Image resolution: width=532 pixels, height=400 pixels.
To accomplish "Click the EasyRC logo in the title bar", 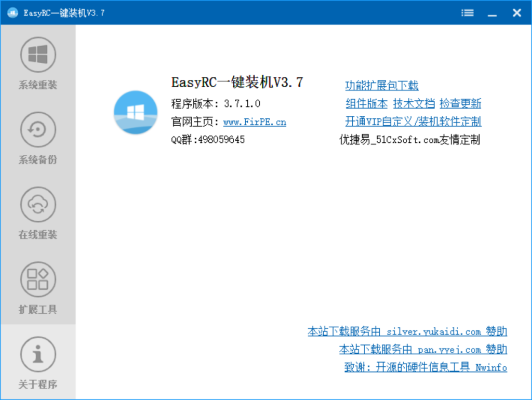I will (x=11, y=12).
